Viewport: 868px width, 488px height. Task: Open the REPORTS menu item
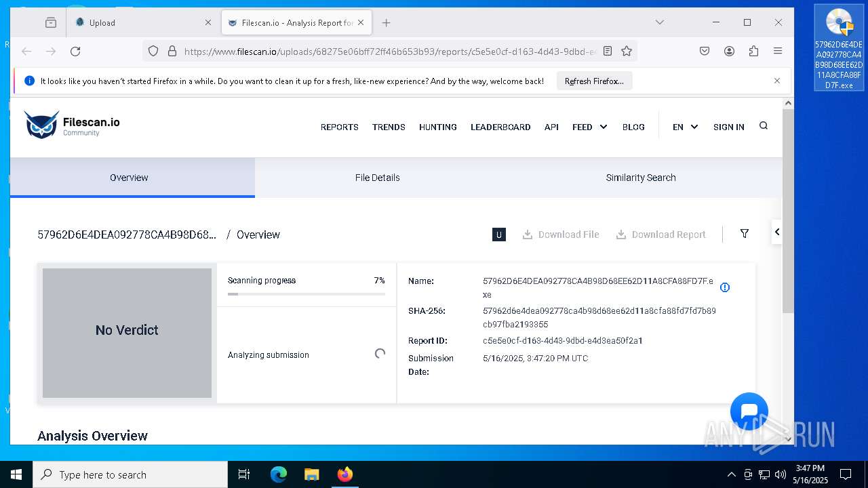click(339, 127)
